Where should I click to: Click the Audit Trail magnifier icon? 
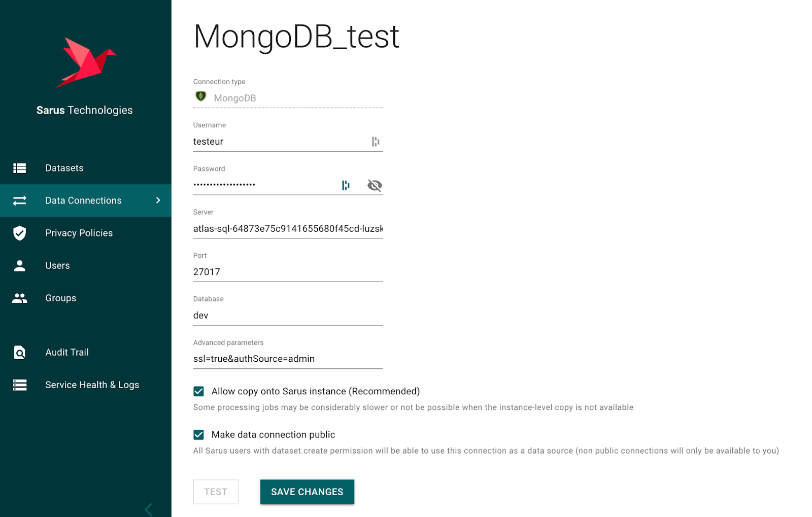point(20,352)
